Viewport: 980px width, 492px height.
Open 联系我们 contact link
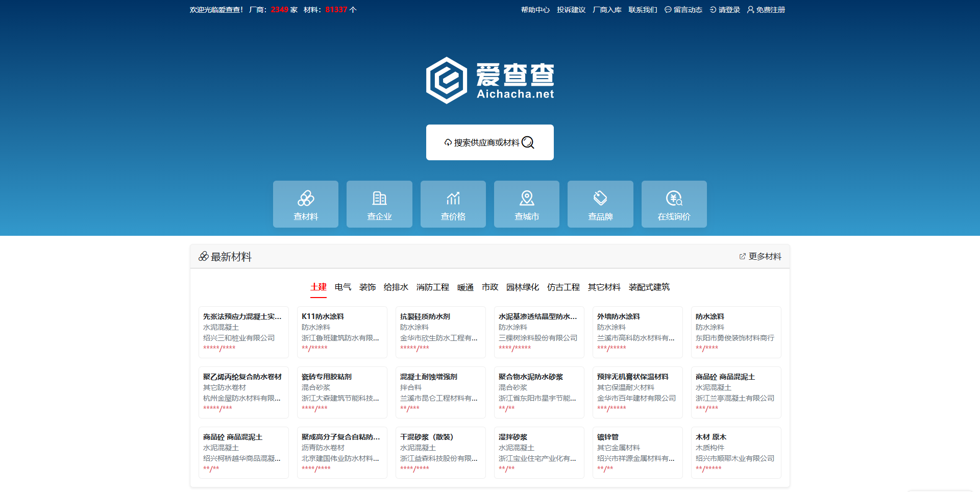click(x=643, y=10)
